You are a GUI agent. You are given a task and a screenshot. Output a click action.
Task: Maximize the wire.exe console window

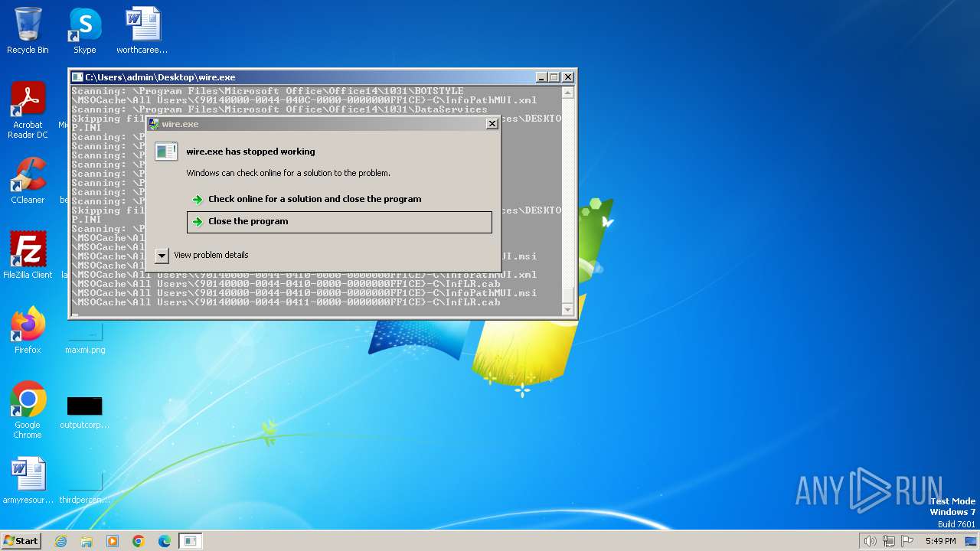pos(554,77)
